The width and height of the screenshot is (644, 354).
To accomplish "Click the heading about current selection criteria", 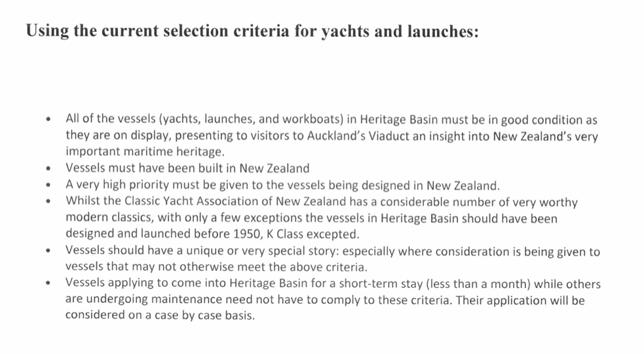I will pyautogui.click(x=252, y=32).
